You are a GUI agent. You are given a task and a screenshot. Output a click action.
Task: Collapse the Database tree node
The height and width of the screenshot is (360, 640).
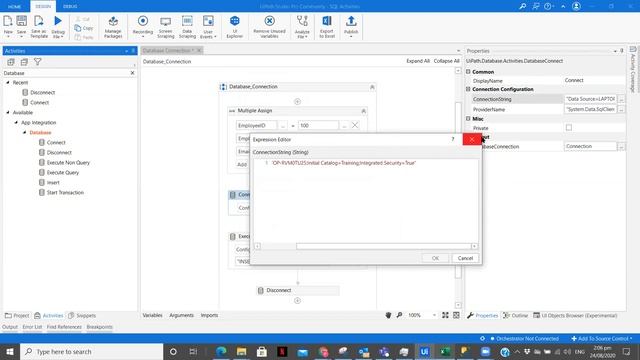tap(24, 132)
